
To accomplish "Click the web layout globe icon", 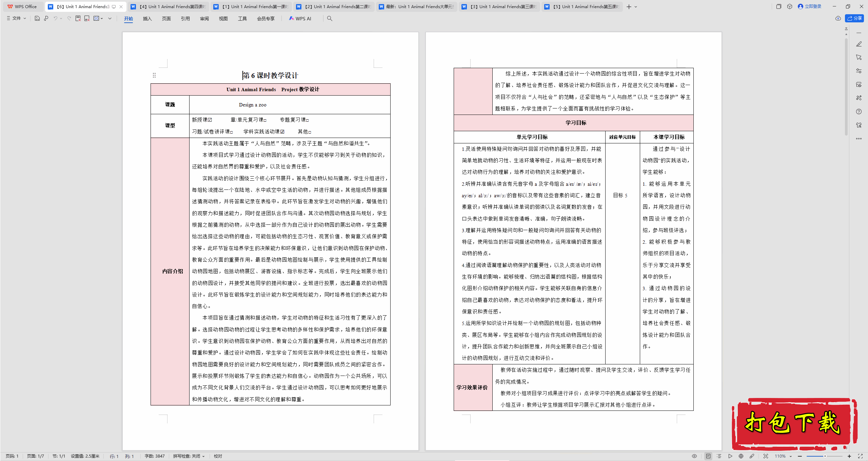I will (741, 456).
